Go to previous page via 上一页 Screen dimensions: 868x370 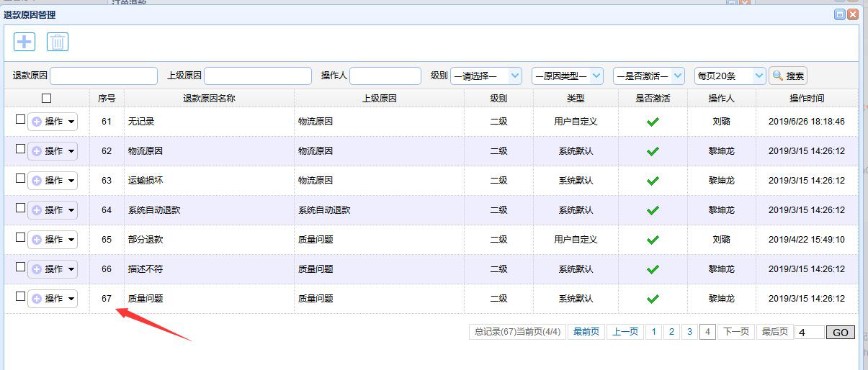(x=625, y=332)
